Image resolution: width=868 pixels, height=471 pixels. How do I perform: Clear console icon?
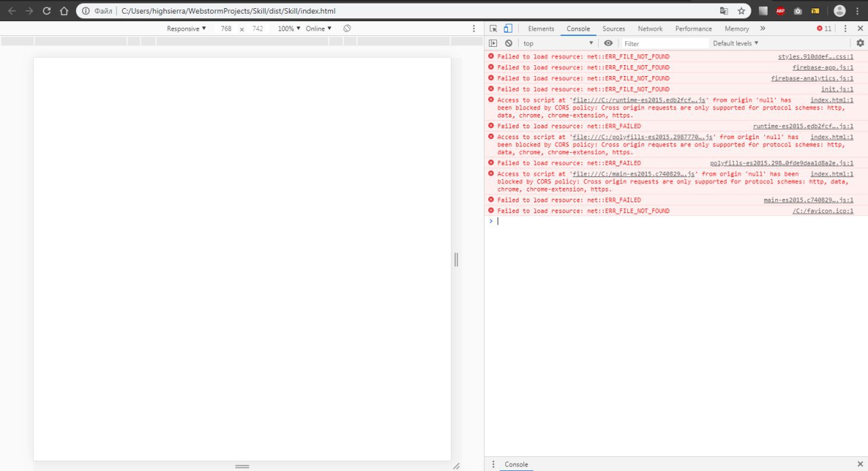[x=509, y=43]
